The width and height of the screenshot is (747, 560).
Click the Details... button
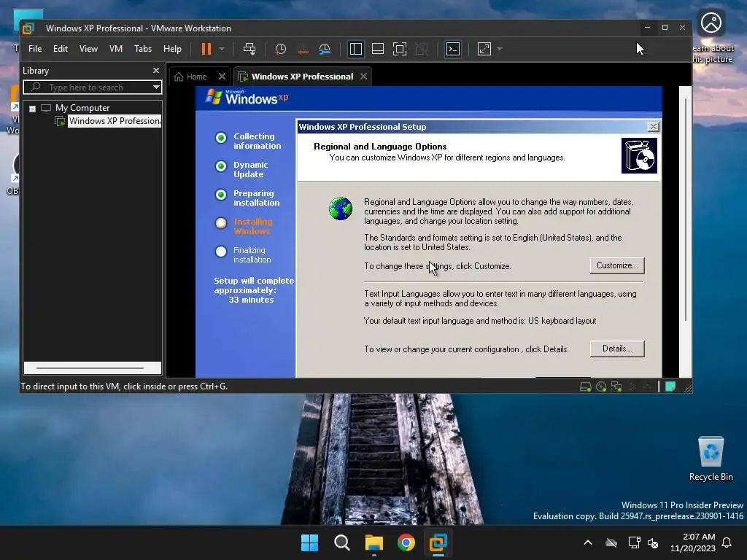(x=617, y=349)
